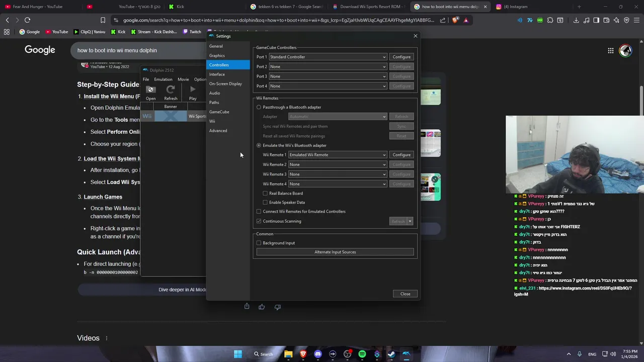Open Wii Remote 2 dropdown

[x=338, y=164]
